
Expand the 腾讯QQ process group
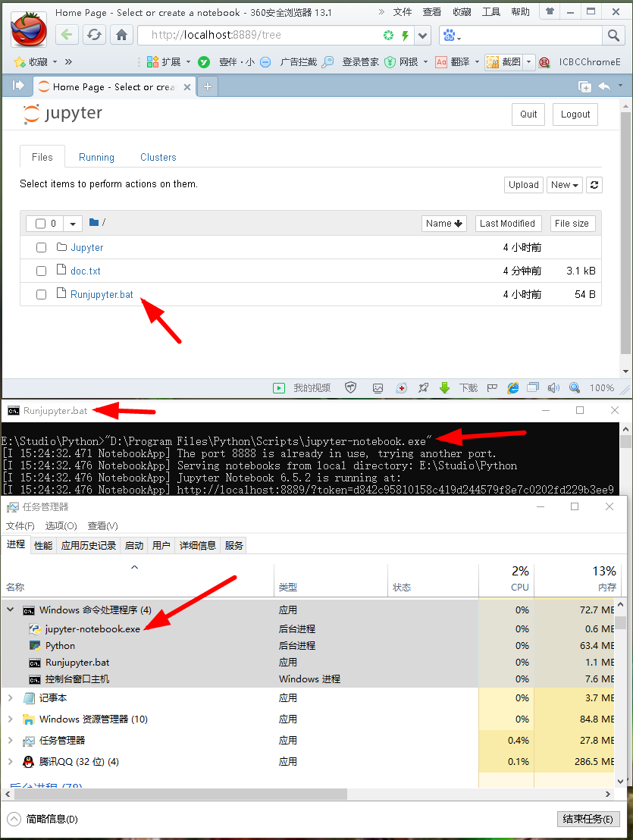[10, 761]
